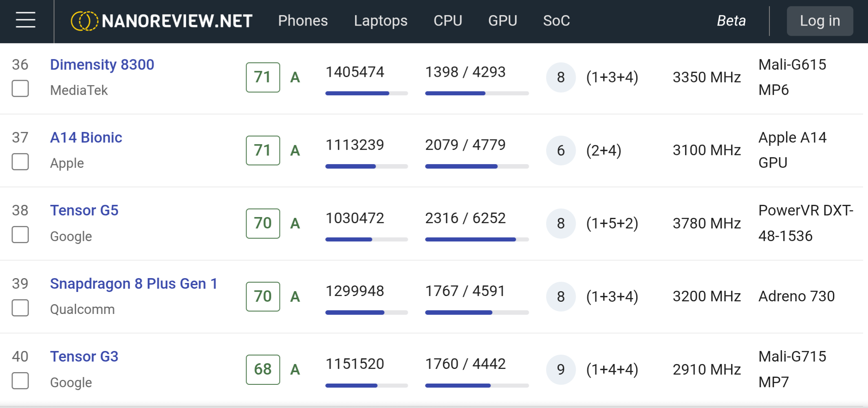Open the Snapdragon 8 Plus Gen 1 page
The height and width of the screenshot is (408, 868).
click(134, 284)
